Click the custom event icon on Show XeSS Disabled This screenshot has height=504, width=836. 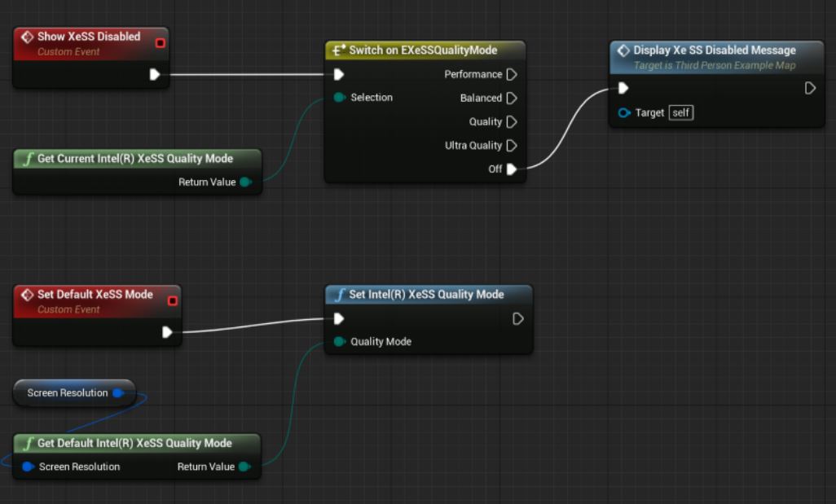pyautogui.click(x=27, y=36)
